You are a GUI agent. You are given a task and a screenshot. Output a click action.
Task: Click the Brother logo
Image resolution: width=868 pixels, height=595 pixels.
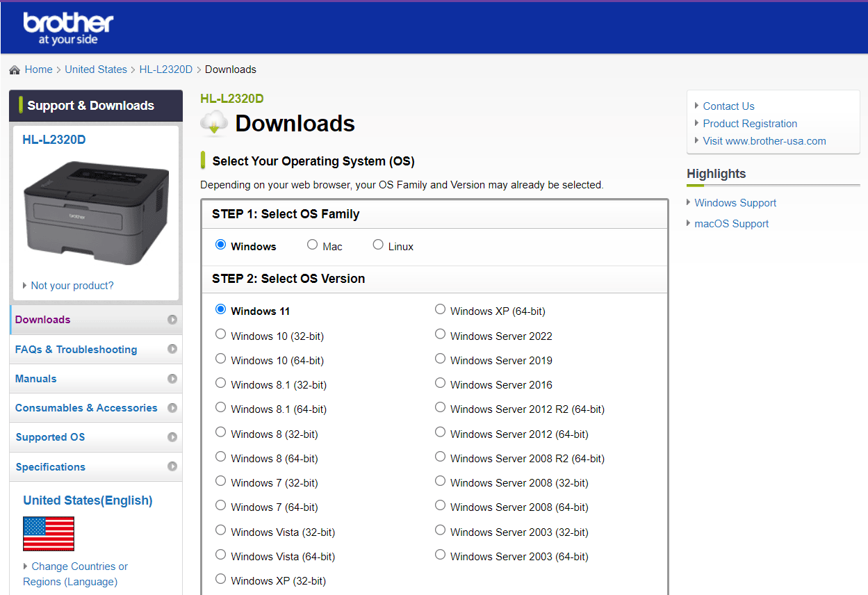[x=67, y=26]
